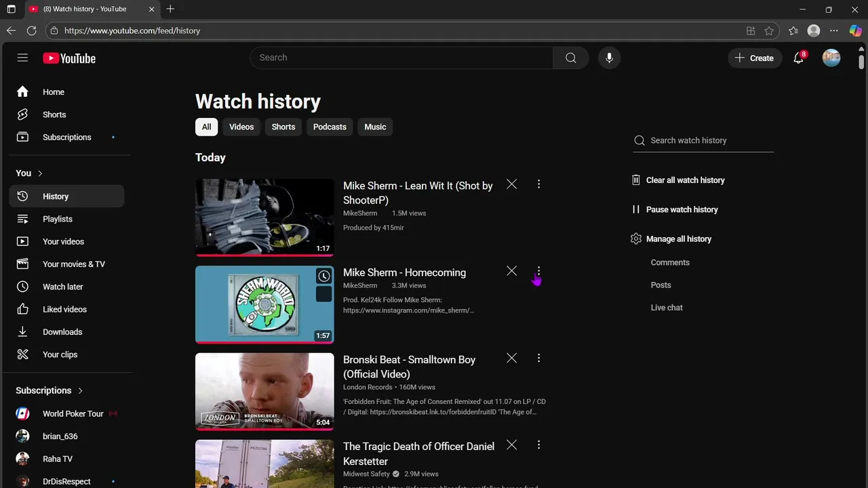868x488 pixels.
Task: Open World Poker Tour subscription
Action: (66, 413)
